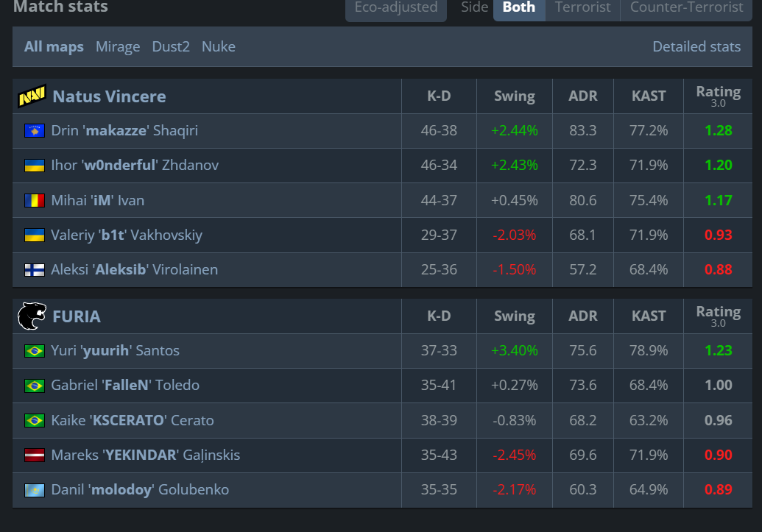Click the Latvian flag beside YEKINDAR
The height and width of the screenshot is (532, 762).
(x=35, y=455)
